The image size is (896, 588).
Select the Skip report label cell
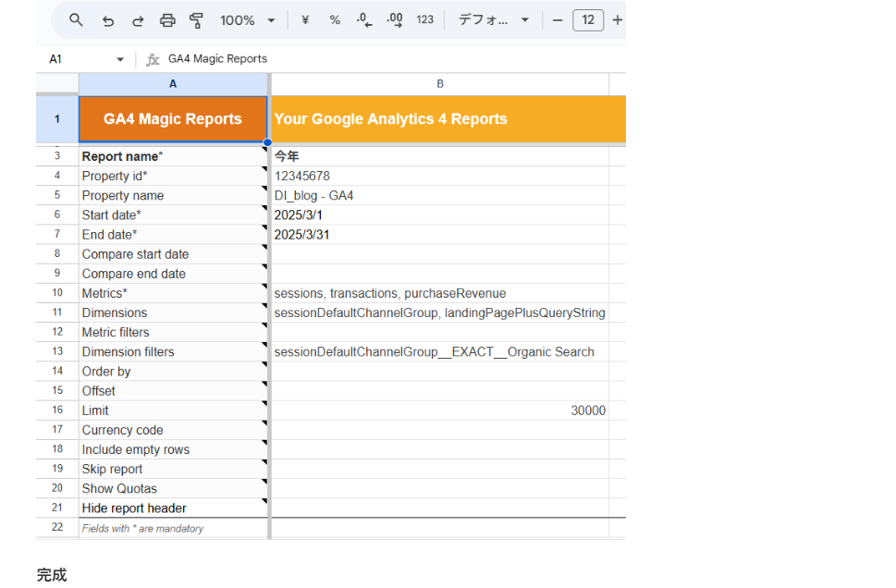pos(173,469)
